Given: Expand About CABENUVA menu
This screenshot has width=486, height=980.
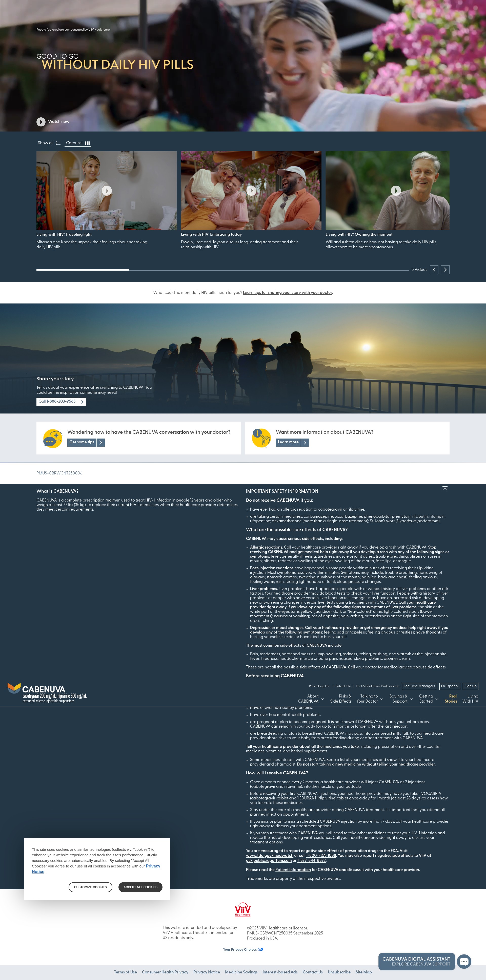Looking at the screenshot, I should 311,699.
